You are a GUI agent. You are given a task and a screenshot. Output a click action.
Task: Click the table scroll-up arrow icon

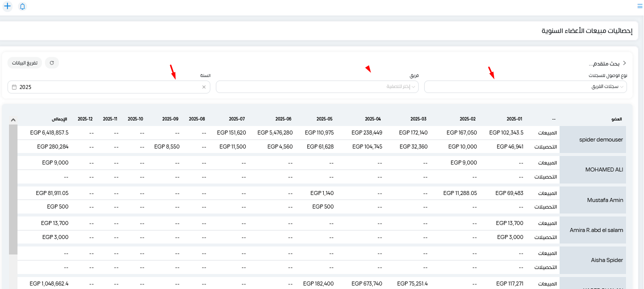13,119
